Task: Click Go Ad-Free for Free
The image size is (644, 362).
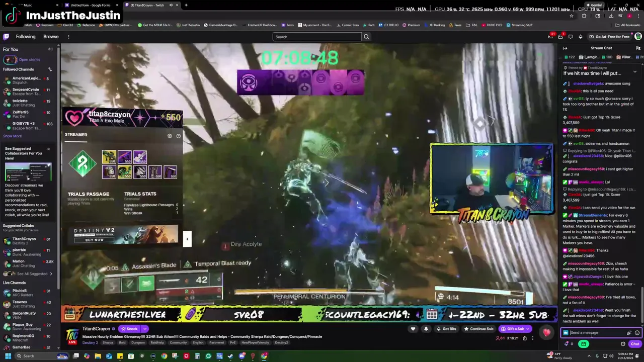Action: tap(609, 37)
